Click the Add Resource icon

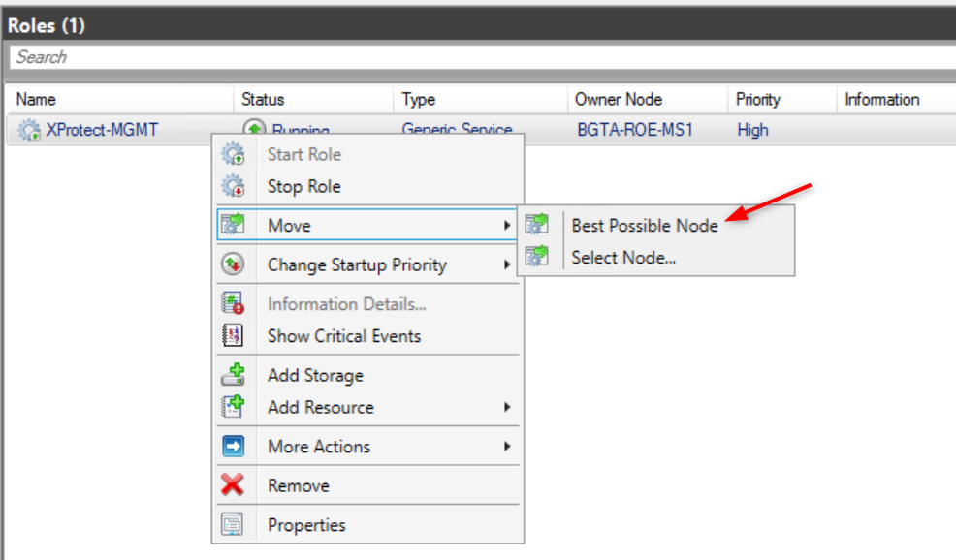pyautogui.click(x=233, y=407)
